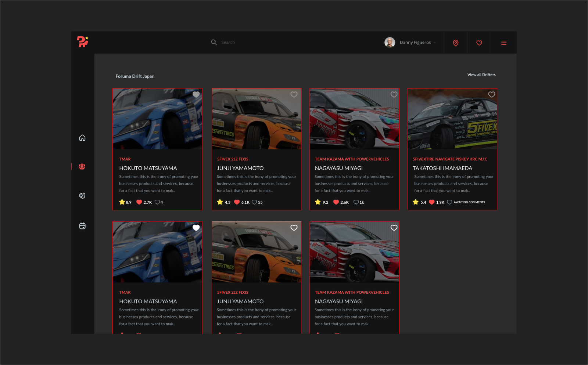Click the 1.9K likes heart
The width and height of the screenshot is (588, 365).
(432, 202)
